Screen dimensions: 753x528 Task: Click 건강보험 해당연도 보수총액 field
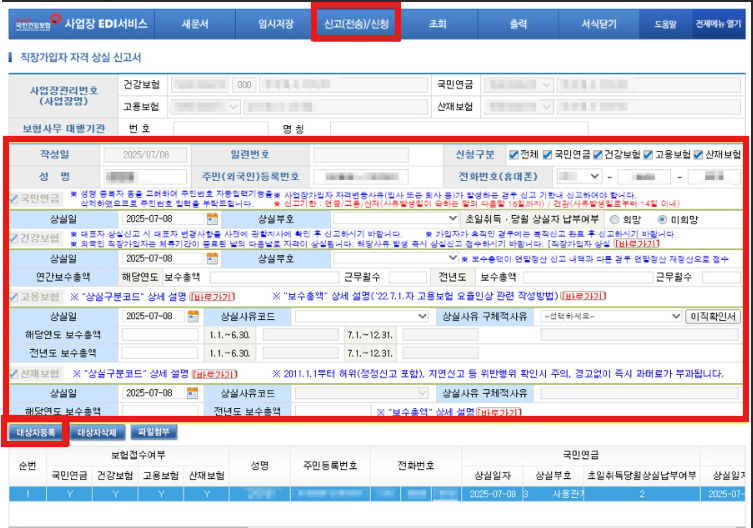tap(274, 277)
